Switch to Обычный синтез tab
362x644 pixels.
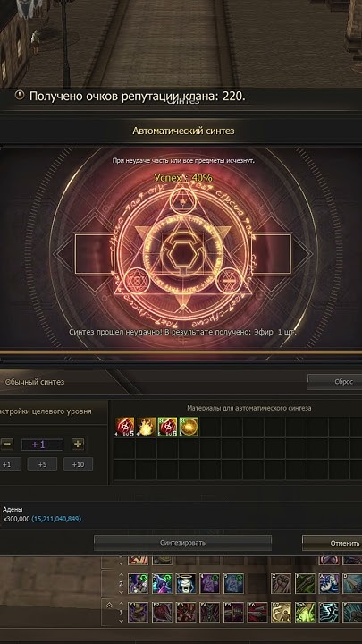[35, 382]
